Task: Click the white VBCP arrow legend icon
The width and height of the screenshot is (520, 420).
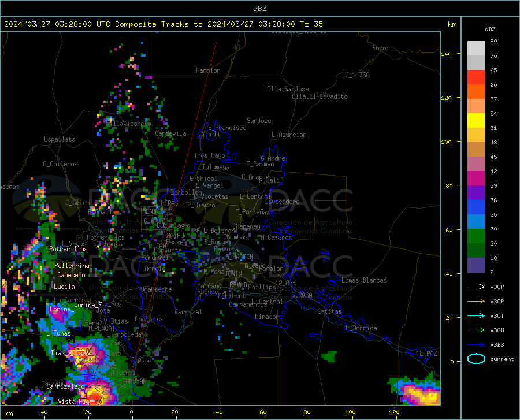Action: pos(476,287)
